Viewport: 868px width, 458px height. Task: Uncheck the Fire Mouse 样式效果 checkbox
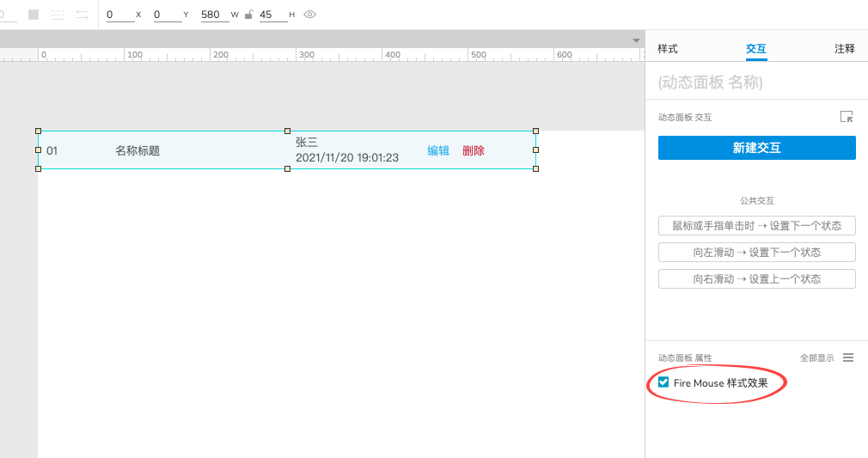click(x=663, y=382)
